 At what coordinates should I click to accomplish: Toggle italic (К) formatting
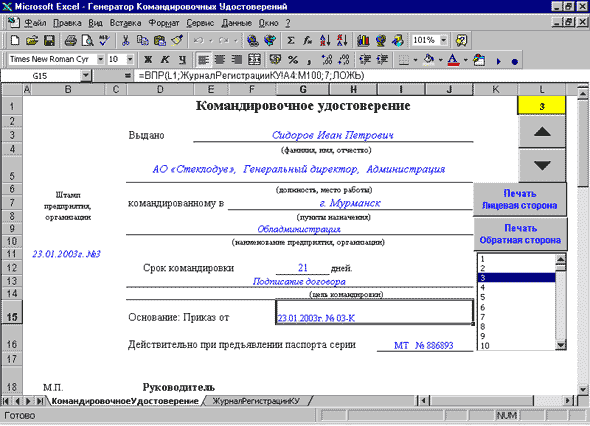pyautogui.click(x=165, y=59)
